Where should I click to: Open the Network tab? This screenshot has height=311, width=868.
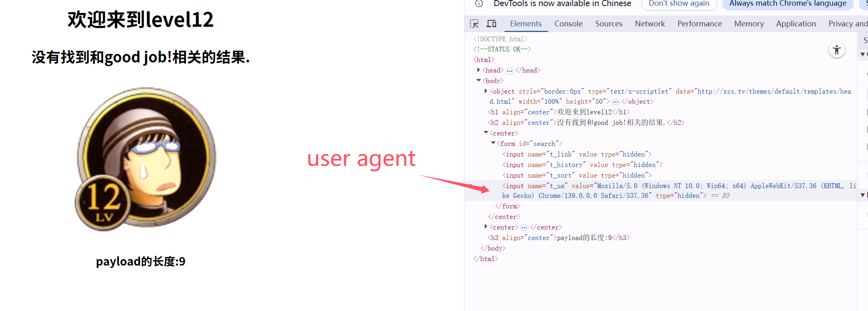(x=650, y=24)
